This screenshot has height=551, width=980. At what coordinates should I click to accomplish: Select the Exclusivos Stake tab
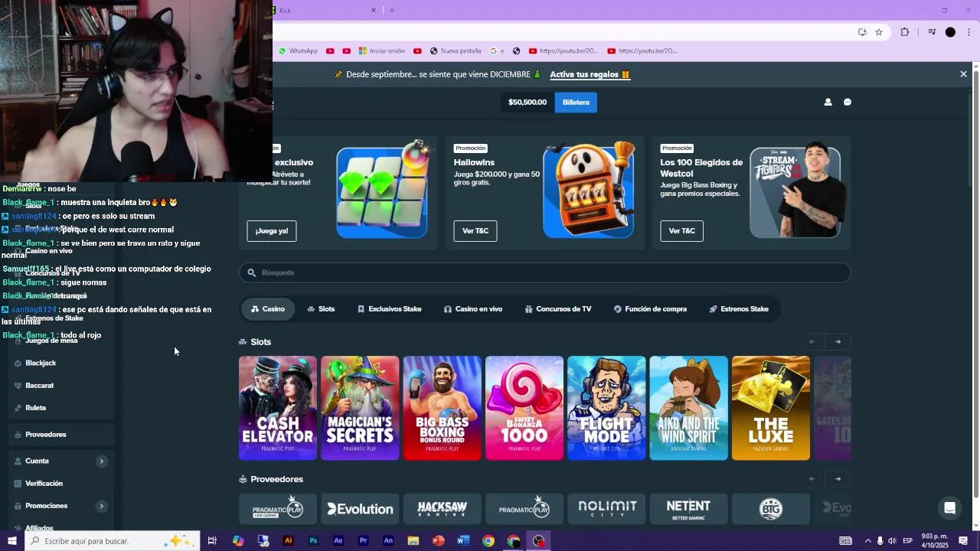click(389, 309)
